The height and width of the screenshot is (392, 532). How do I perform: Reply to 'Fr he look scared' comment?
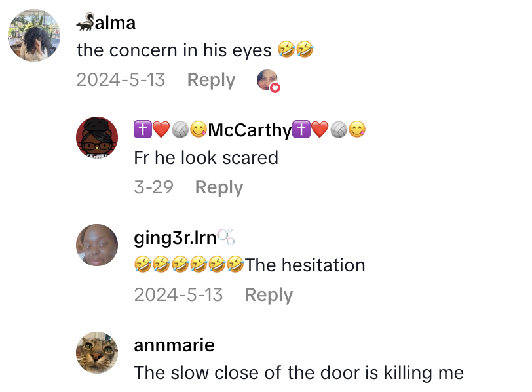point(219,187)
